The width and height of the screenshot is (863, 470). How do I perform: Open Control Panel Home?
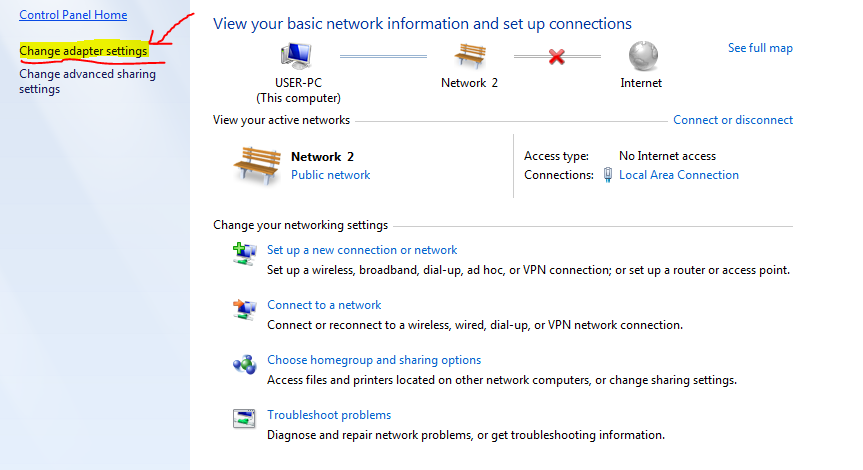[x=73, y=15]
